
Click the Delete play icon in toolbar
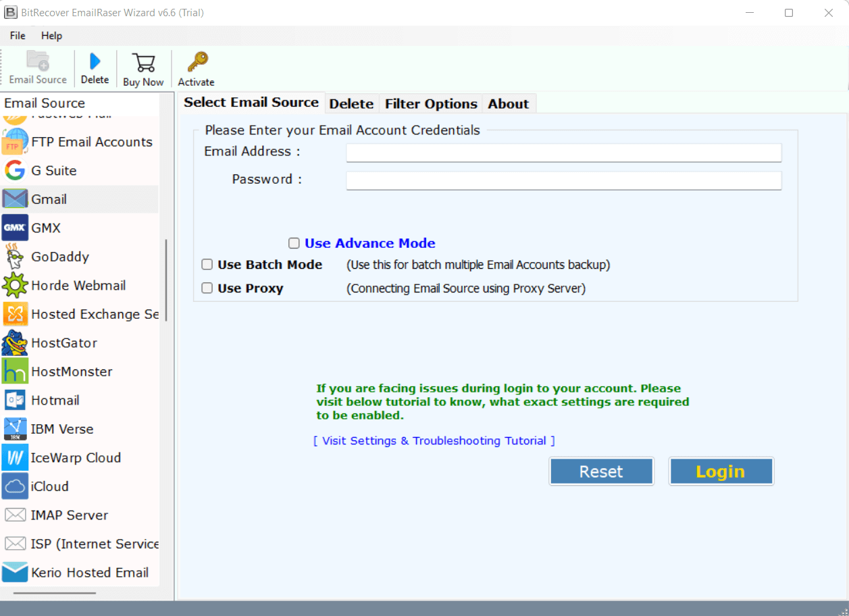95,61
